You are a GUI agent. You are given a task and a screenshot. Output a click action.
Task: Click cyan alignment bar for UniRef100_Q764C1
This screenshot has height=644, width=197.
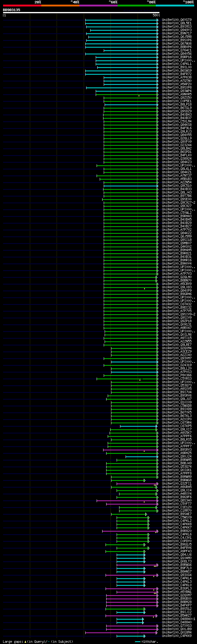pos(131,50)
